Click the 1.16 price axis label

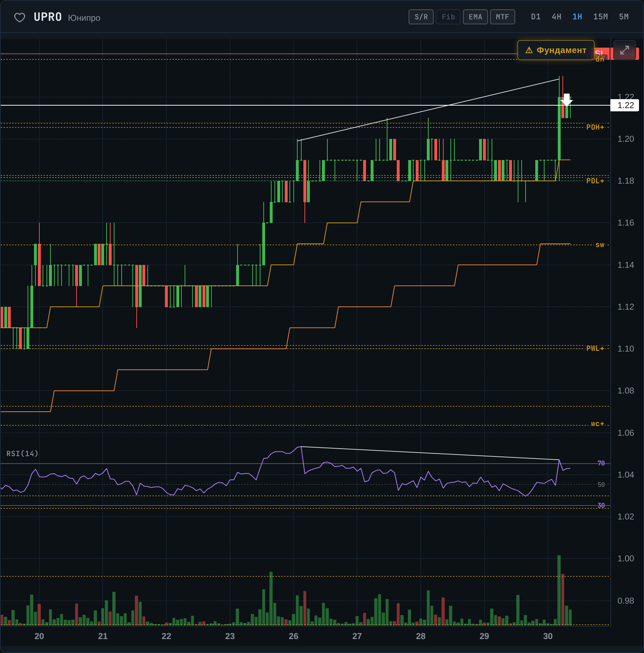(626, 223)
